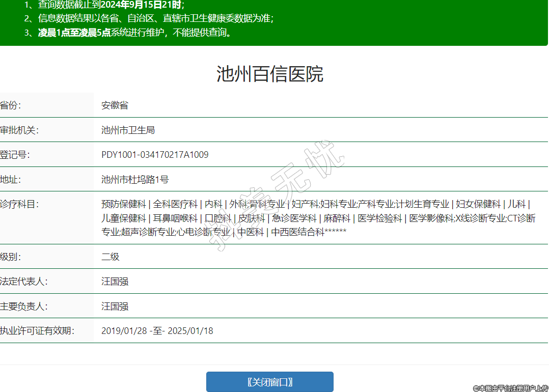Click 预防保健科 in the departments list
549x392 pixels.
(x=124, y=204)
